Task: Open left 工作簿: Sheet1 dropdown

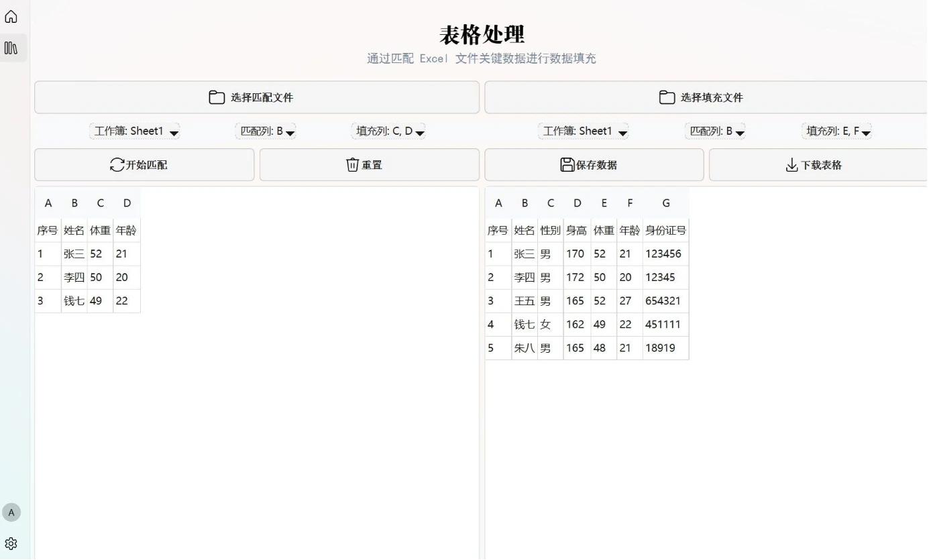Action: coord(135,131)
